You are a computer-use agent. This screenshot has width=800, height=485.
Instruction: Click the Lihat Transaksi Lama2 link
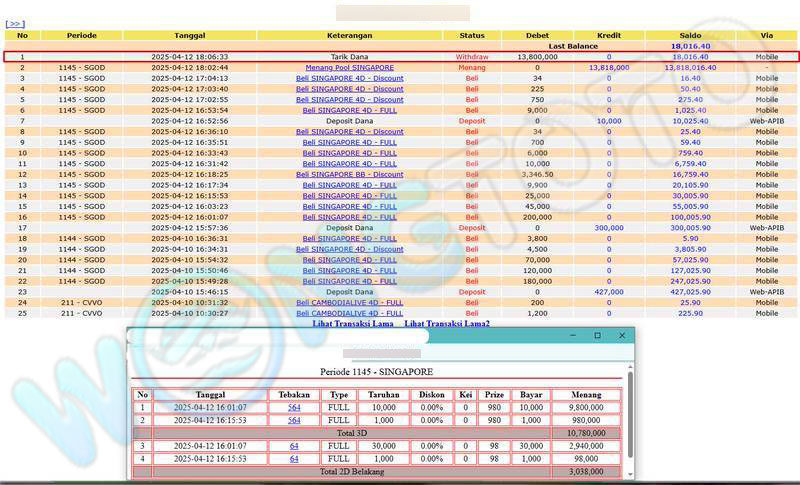[447, 324]
